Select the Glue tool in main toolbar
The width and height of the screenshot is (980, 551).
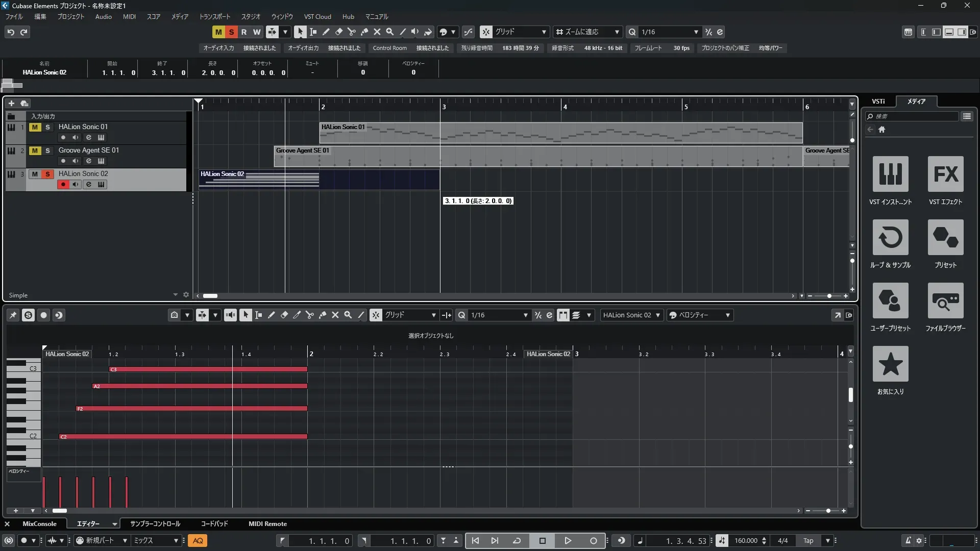pos(364,32)
